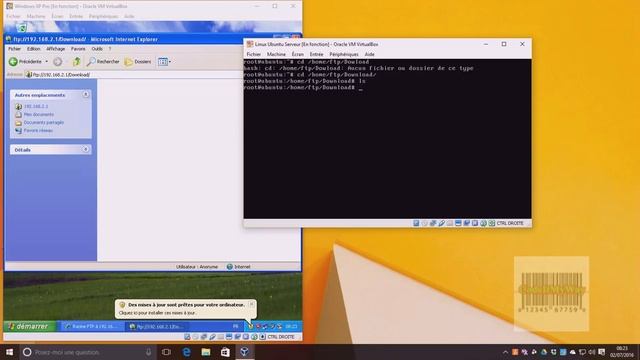Select the VirtualBox taskbar icon

[x=244, y=352]
